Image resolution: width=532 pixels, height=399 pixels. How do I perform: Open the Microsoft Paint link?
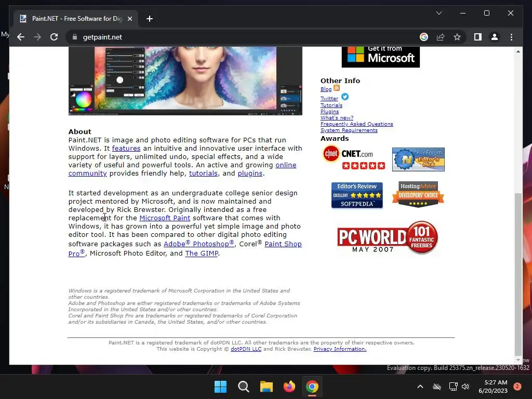tap(165, 218)
